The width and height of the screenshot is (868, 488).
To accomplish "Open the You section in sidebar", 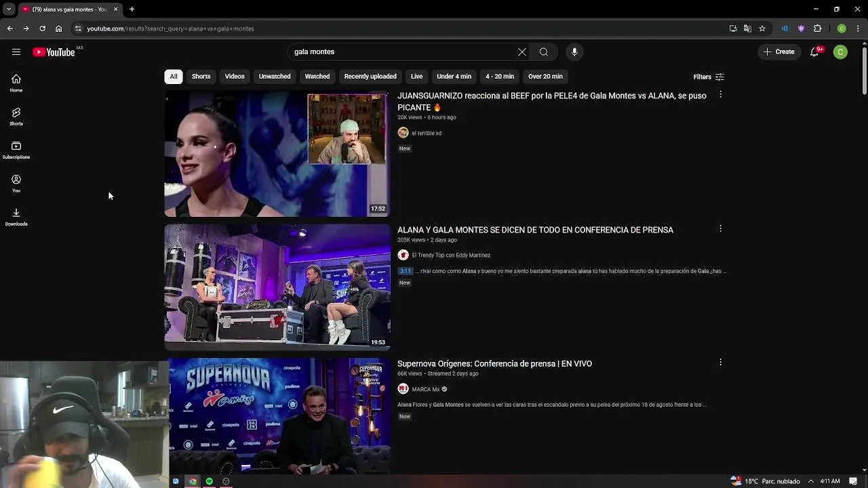I will (x=16, y=184).
